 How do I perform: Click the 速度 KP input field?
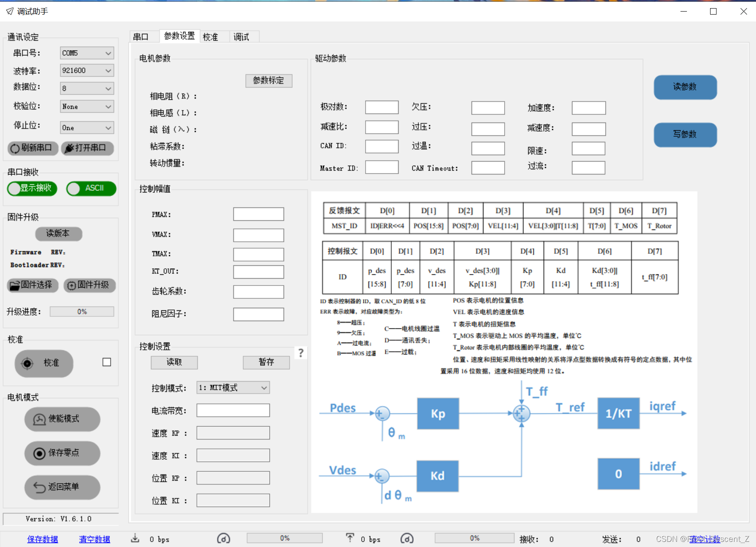233,433
